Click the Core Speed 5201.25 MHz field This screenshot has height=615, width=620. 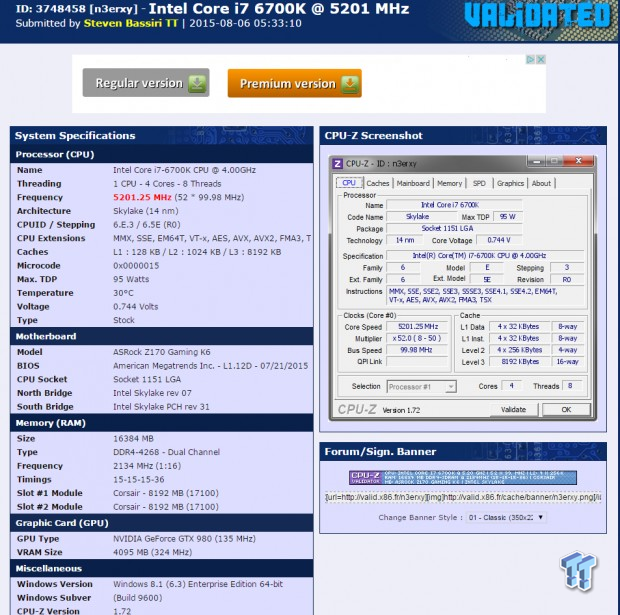pyautogui.click(x=418, y=327)
